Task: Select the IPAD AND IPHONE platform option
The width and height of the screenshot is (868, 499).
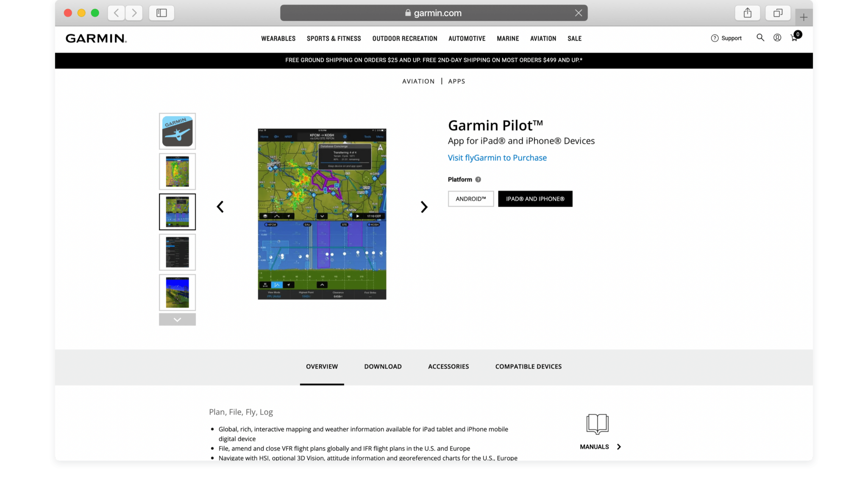Action: 535,198
